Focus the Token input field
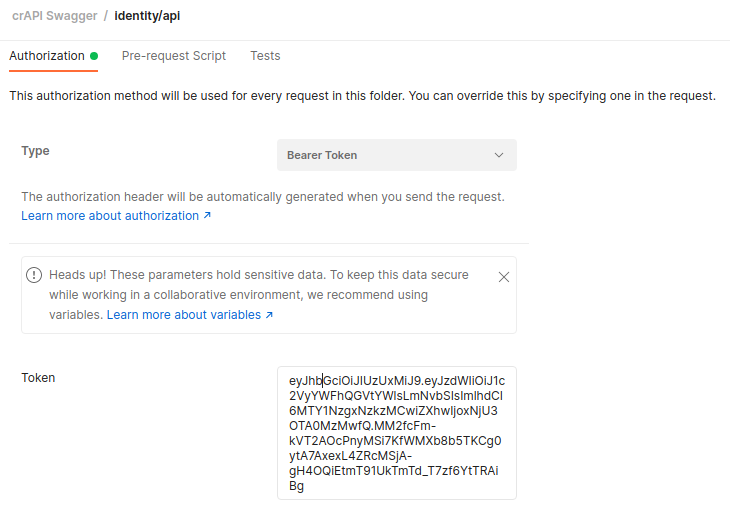 [x=396, y=432]
